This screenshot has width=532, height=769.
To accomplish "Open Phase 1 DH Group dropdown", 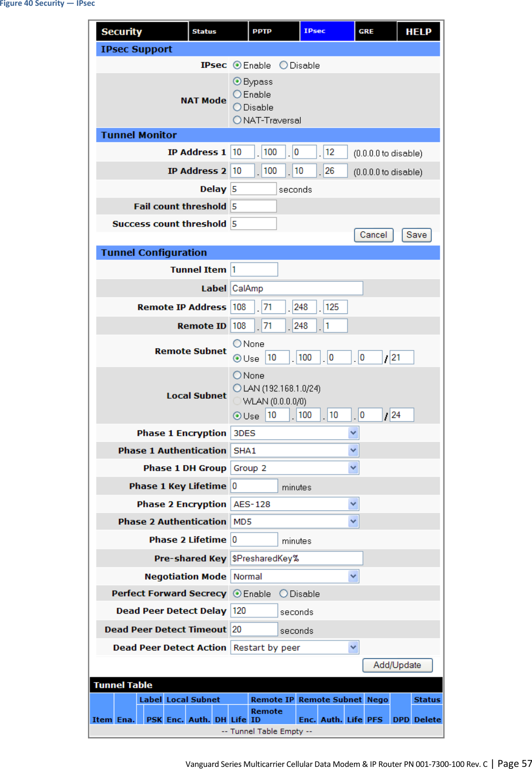I will (x=295, y=468).
